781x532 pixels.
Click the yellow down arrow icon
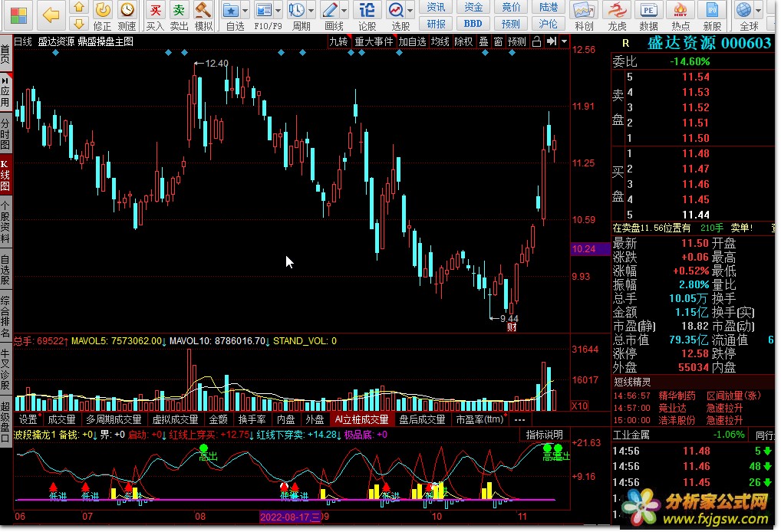point(79,23)
